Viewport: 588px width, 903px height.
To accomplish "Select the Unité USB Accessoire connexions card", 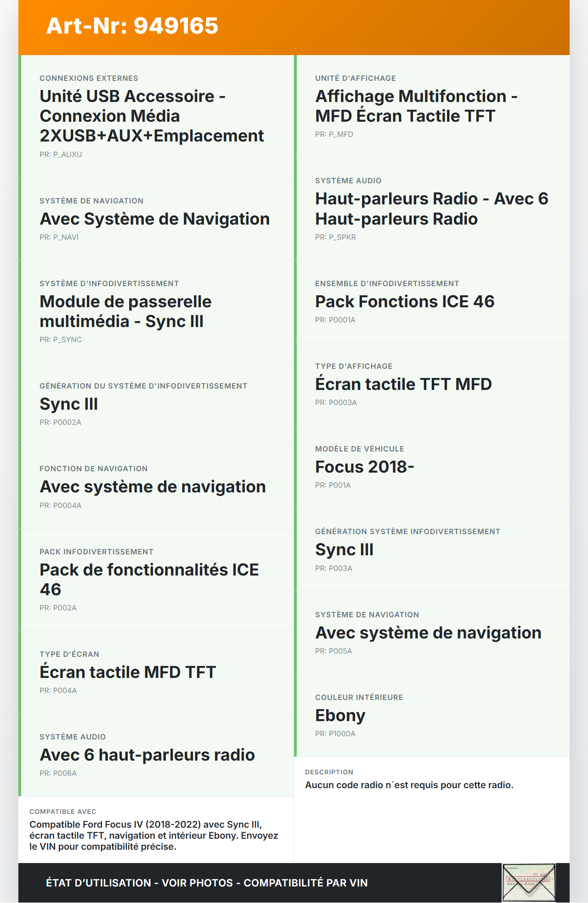I will click(x=156, y=116).
